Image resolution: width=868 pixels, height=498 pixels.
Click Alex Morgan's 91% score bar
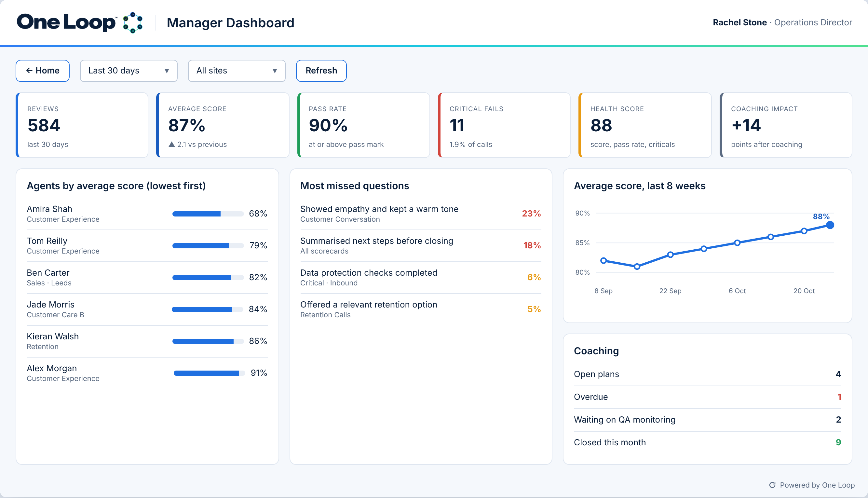(x=210, y=373)
